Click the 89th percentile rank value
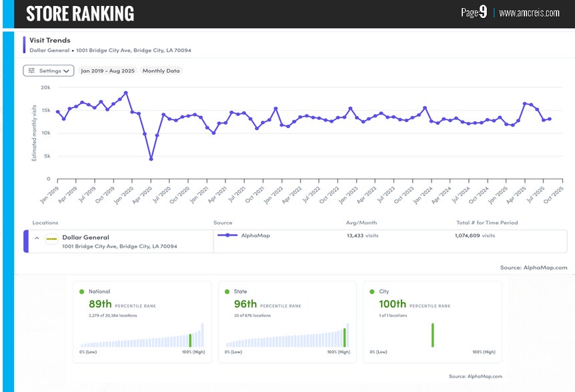The height and width of the screenshot is (392, 575). [x=100, y=304]
